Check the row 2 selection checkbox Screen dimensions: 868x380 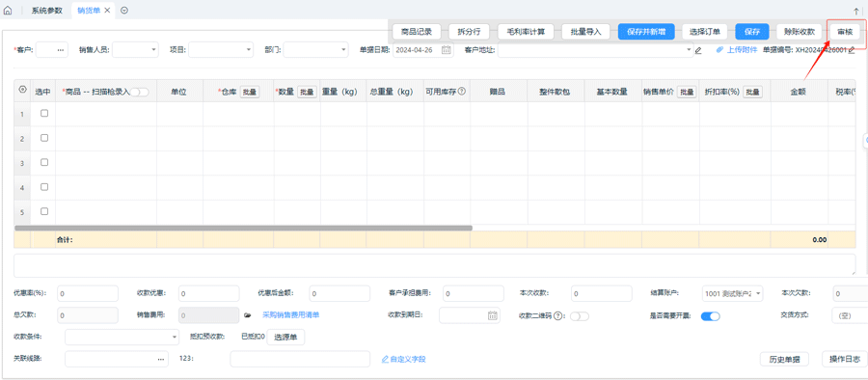pyautogui.click(x=44, y=137)
